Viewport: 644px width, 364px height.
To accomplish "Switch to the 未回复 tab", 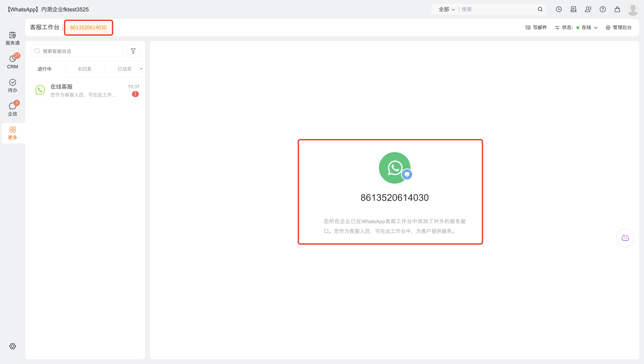I will [85, 69].
